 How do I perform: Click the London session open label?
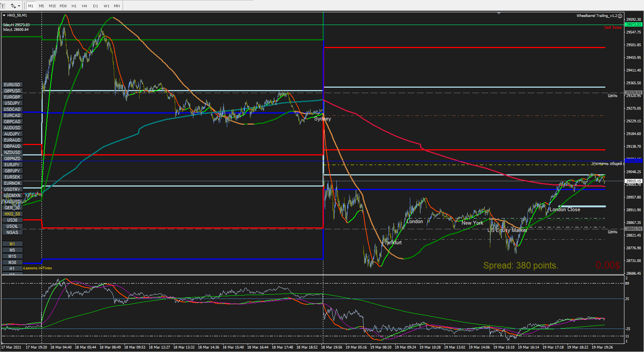[x=415, y=221]
